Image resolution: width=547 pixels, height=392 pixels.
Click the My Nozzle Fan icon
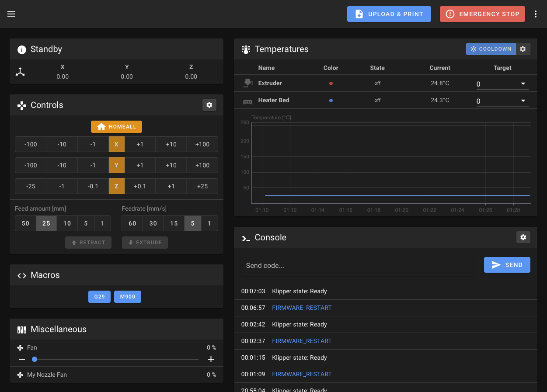click(20, 375)
